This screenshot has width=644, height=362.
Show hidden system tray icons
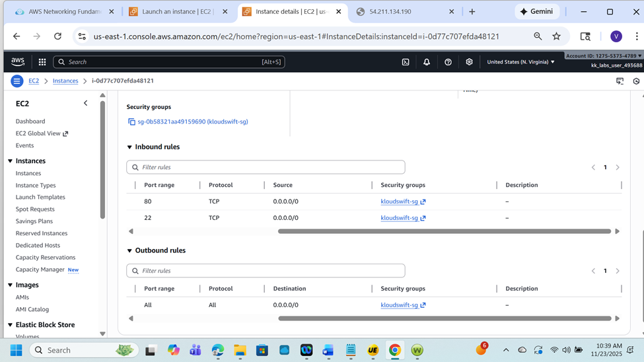click(x=506, y=350)
